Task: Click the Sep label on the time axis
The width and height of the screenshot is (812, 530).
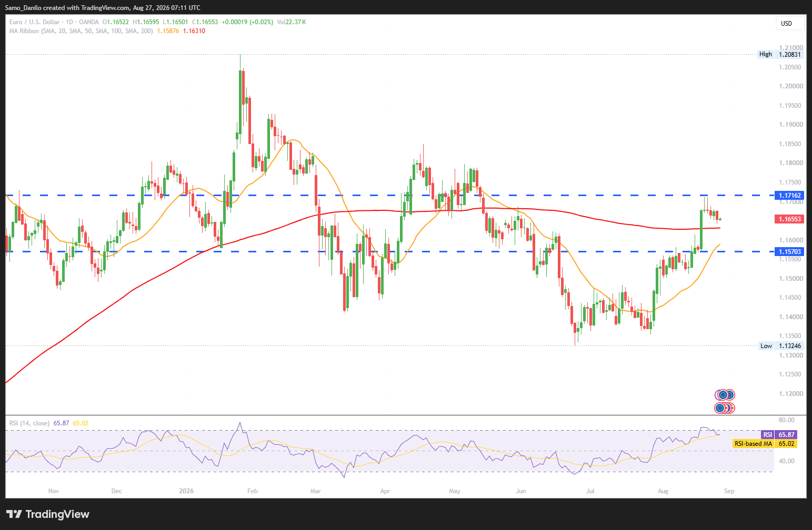Action: tap(729, 491)
